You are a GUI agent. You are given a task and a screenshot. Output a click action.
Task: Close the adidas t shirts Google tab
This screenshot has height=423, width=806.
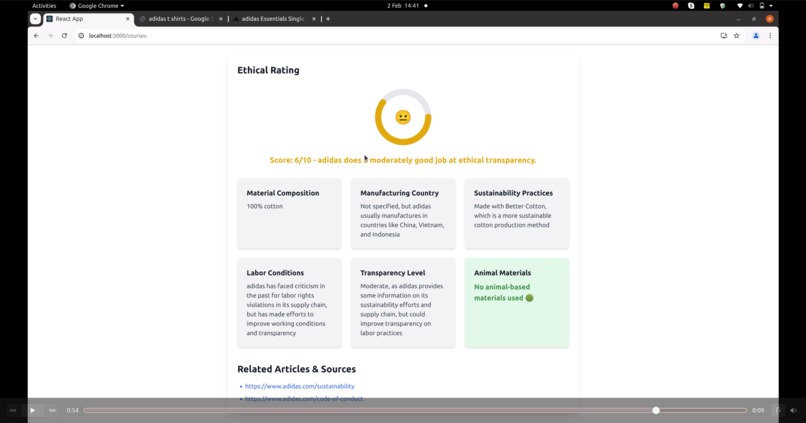[221, 19]
